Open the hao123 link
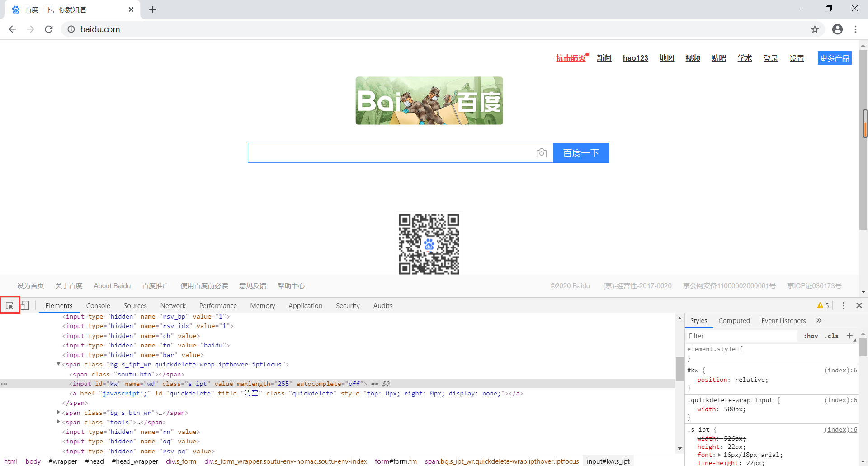This screenshot has height=466, width=868. 635,58
